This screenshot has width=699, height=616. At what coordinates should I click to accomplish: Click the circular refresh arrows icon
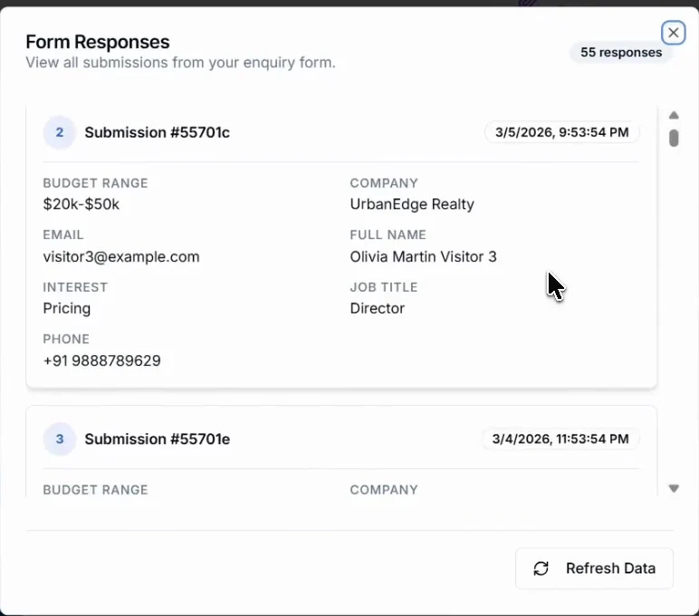click(x=541, y=568)
